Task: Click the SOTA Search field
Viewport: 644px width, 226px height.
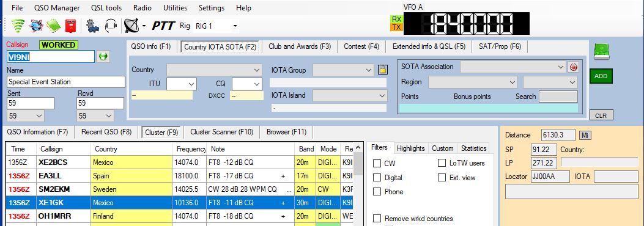Action: pyautogui.click(x=558, y=97)
